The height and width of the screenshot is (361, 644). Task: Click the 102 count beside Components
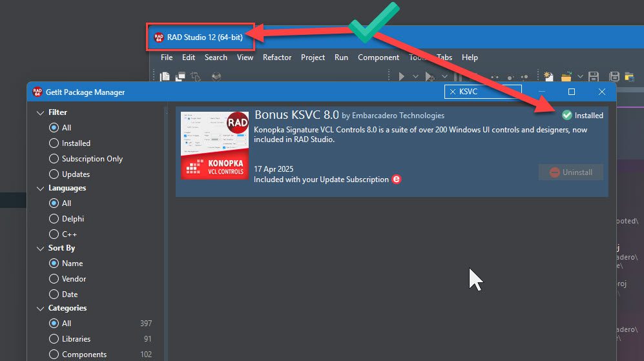[x=146, y=355]
